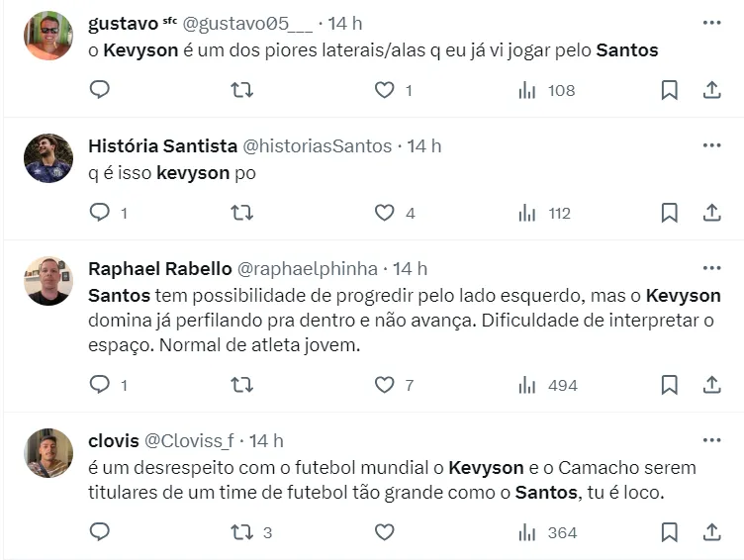Open more options on gustavo's tweet
The image size is (744, 560).
coord(711,22)
